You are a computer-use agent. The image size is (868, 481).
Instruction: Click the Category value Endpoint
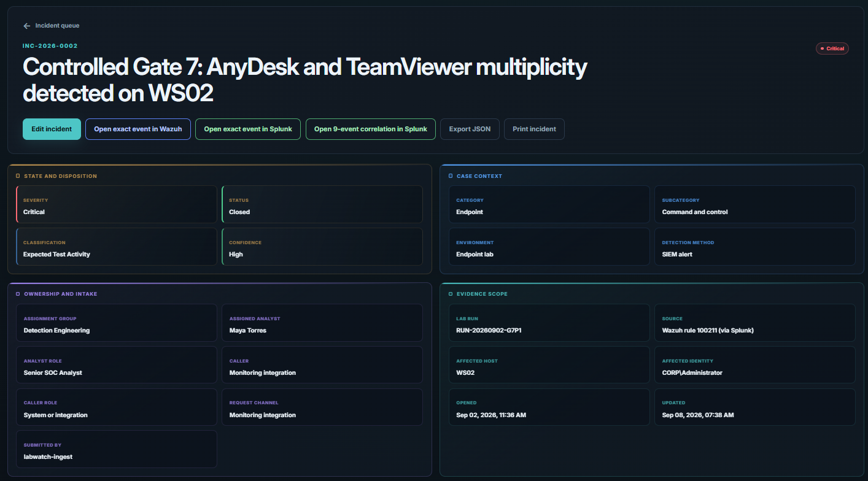click(470, 212)
